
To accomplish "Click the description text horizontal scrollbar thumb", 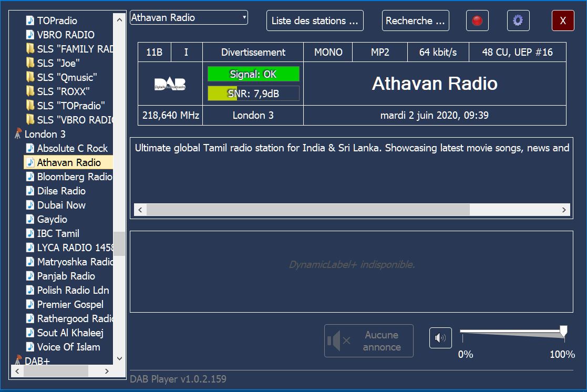I will pos(308,210).
